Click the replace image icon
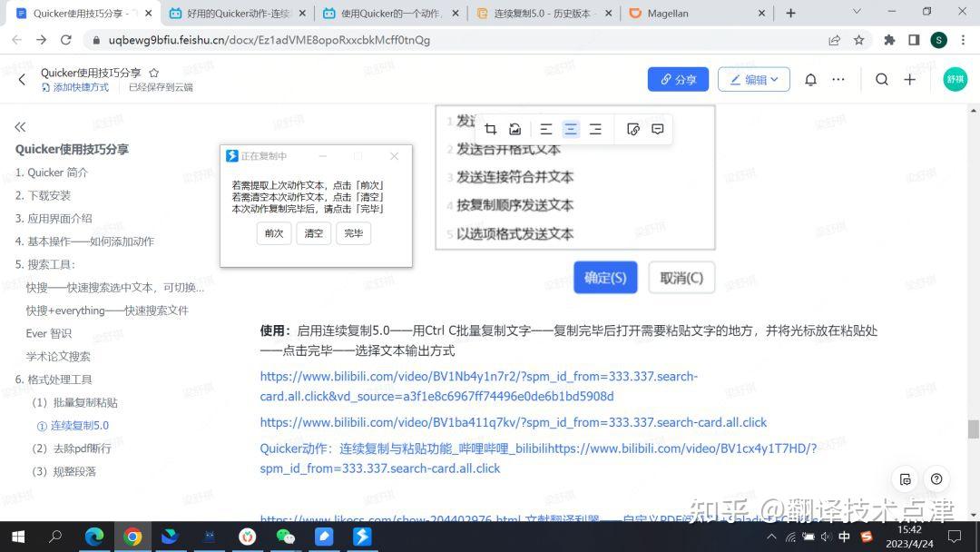The image size is (980, 552). point(515,129)
